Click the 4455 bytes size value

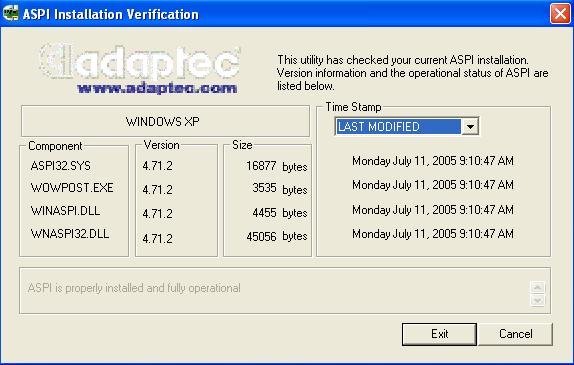280,213
